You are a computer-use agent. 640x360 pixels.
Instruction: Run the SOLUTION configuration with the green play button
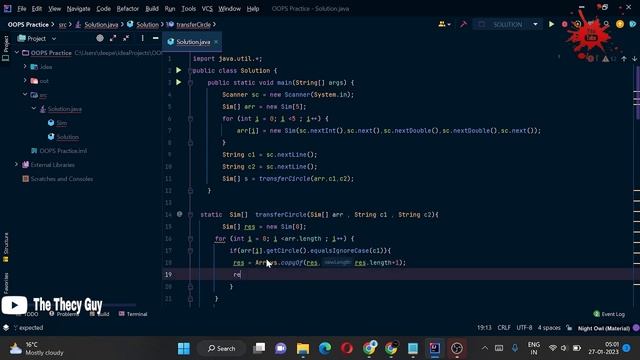[x=551, y=24]
